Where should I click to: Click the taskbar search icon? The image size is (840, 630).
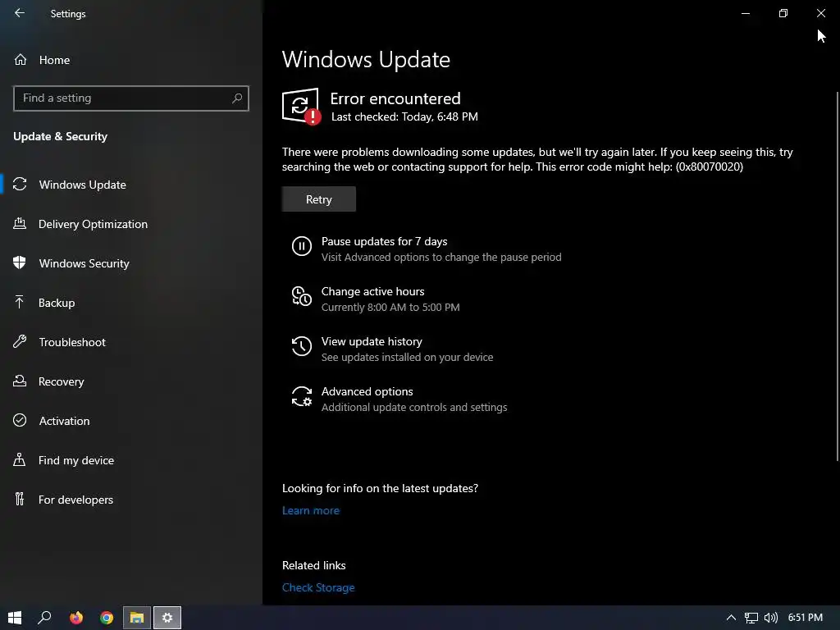click(x=44, y=618)
